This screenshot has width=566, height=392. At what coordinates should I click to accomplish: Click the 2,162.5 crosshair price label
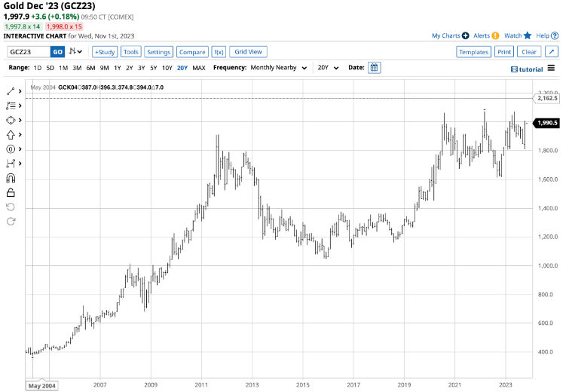pyautogui.click(x=546, y=98)
